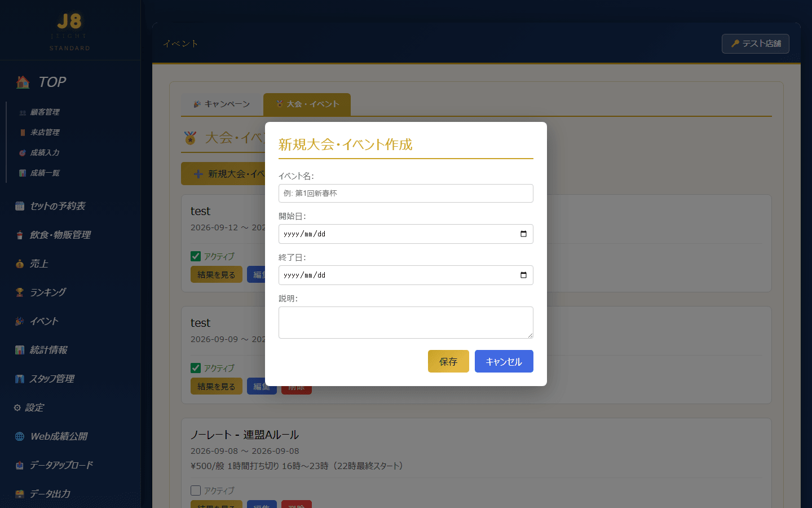The width and height of the screenshot is (812, 508).
Task: Open the 終了日 calendar picker icon
Action: pyautogui.click(x=523, y=275)
